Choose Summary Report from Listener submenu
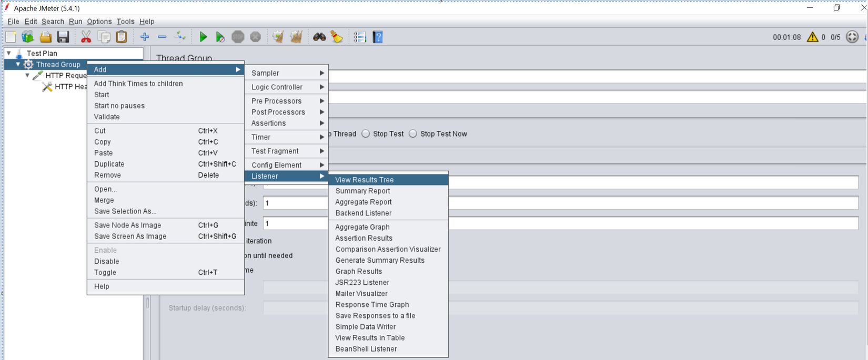Viewport: 868px width, 360px height. click(x=388, y=191)
